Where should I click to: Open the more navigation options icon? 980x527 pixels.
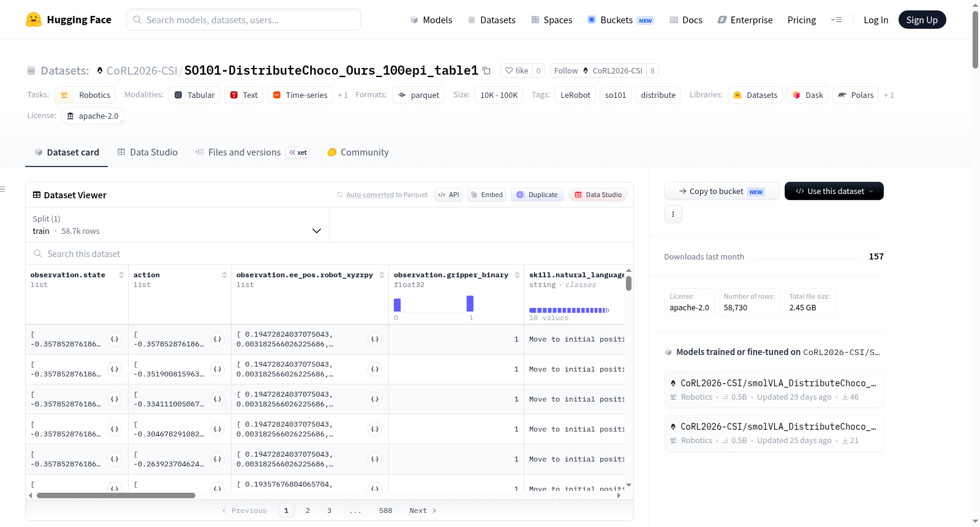pyautogui.click(x=836, y=20)
